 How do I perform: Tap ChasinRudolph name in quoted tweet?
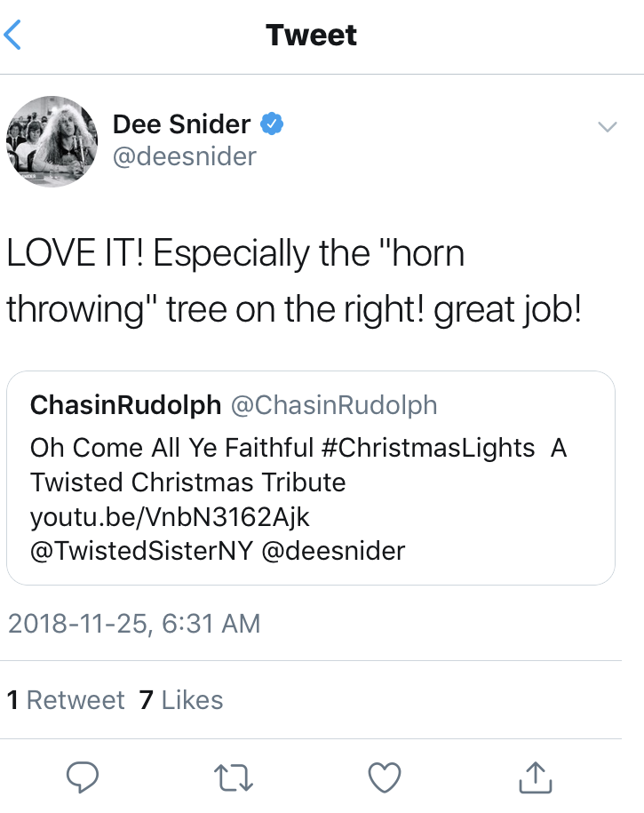pos(125,405)
